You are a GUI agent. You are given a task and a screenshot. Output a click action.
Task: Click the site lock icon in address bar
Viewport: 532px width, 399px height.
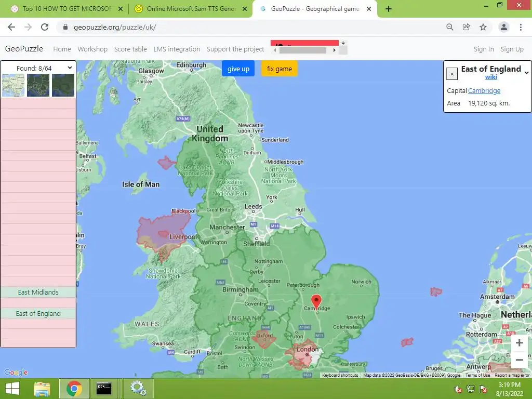(x=65, y=27)
